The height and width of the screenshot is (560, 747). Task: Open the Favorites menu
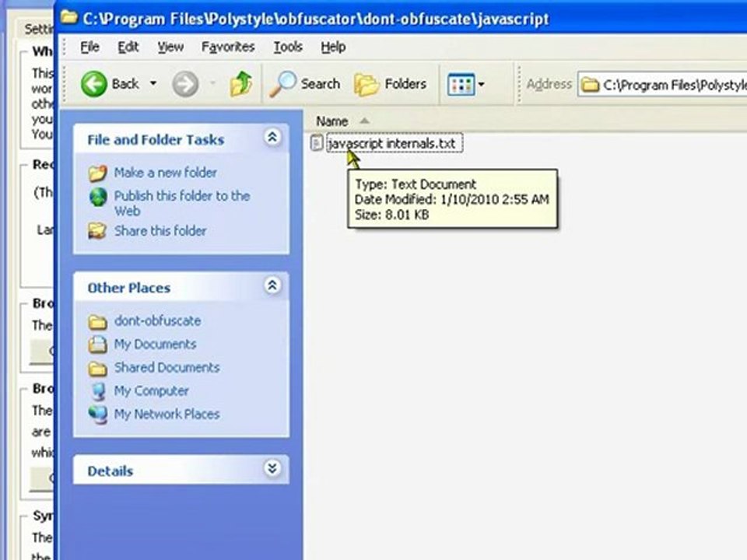[x=227, y=47]
